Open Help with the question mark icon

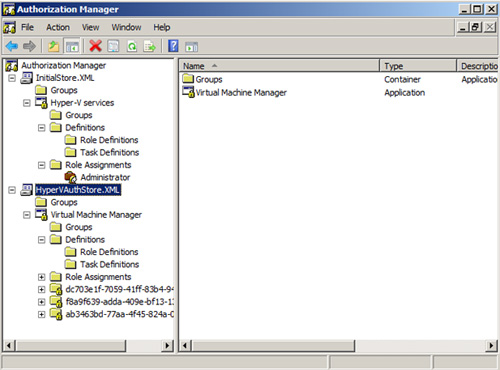(173, 46)
